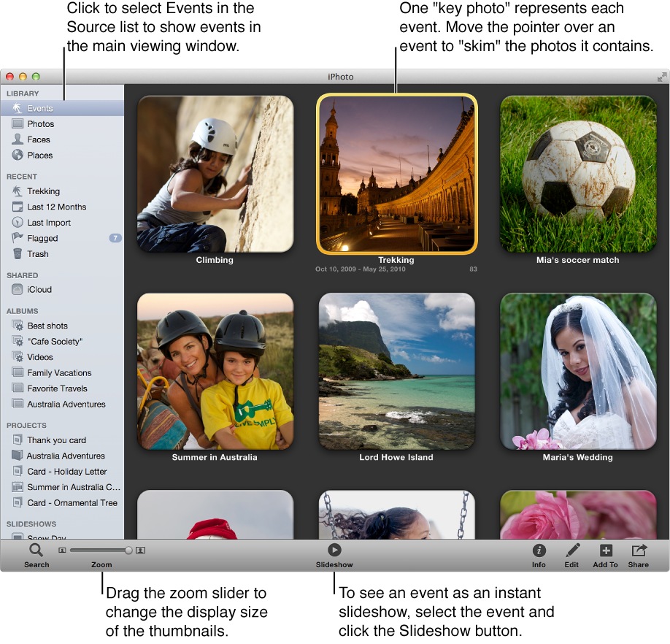Select the Thank you card project
This screenshot has width=670, height=644.
click(x=56, y=440)
